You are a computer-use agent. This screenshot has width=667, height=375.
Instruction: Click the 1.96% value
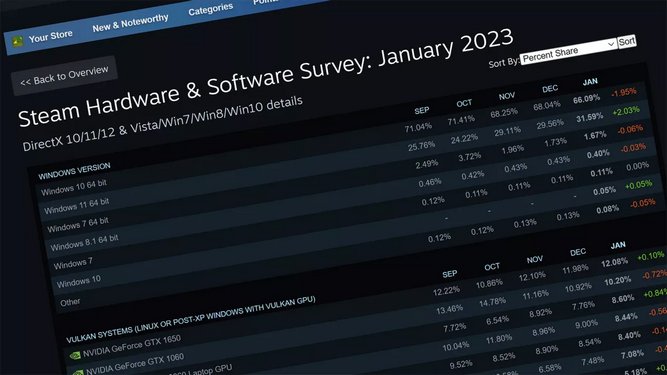point(513,149)
